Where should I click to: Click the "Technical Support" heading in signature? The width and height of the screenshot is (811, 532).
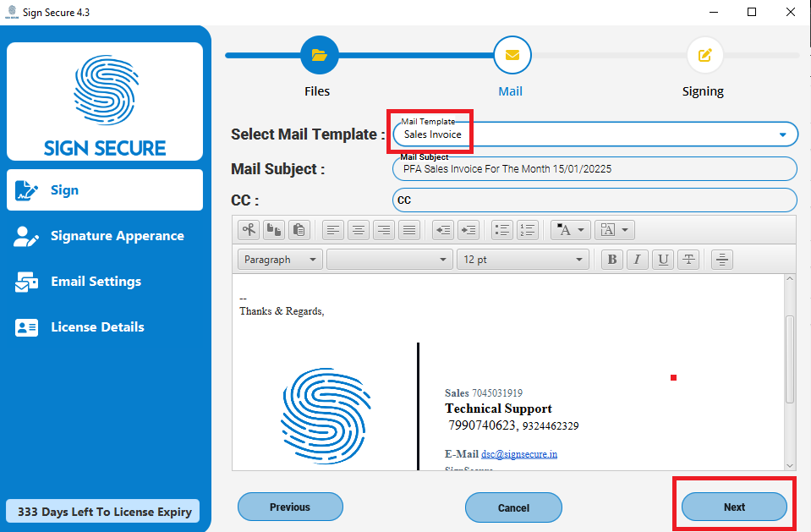pyautogui.click(x=499, y=409)
